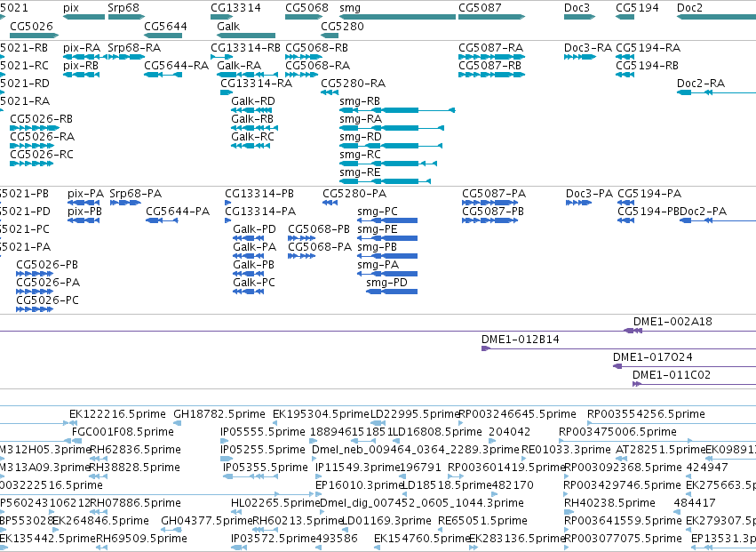756x552 pixels.
Task: Select the RP003554256.5prime EST label
Action: [646, 414]
